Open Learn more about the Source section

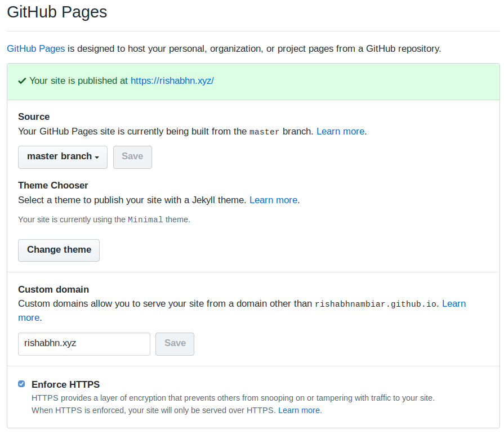tap(340, 131)
